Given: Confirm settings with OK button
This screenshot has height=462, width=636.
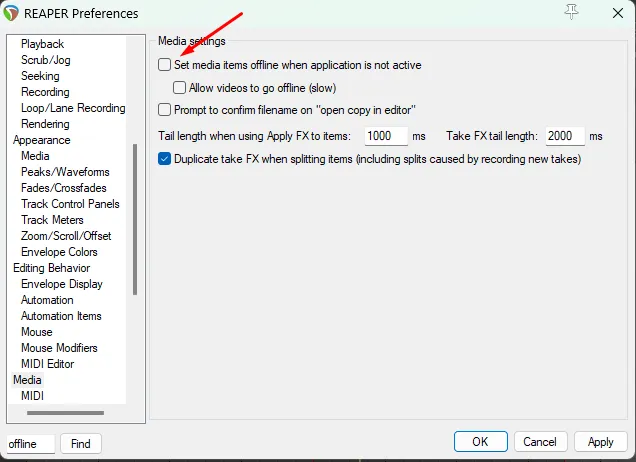Looking at the screenshot, I should 481,441.
